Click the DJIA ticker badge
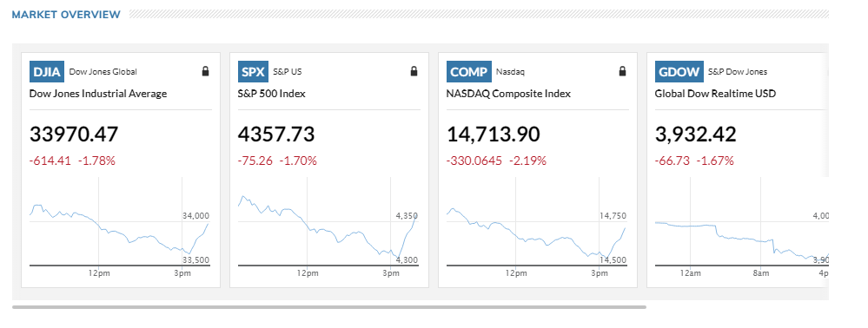868x328 pixels. coord(47,71)
